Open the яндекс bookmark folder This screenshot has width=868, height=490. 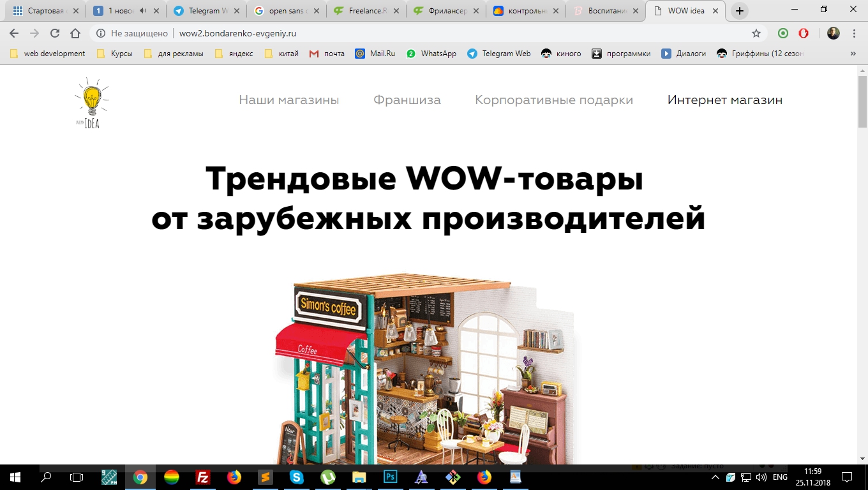click(x=234, y=54)
